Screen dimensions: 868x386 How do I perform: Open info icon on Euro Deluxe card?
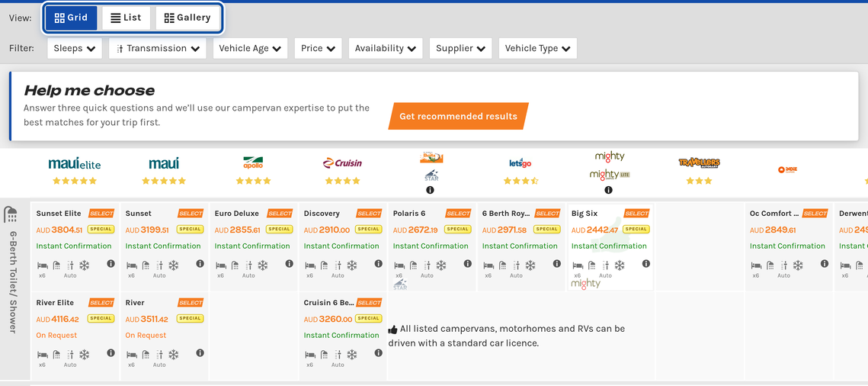tap(289, 264)
